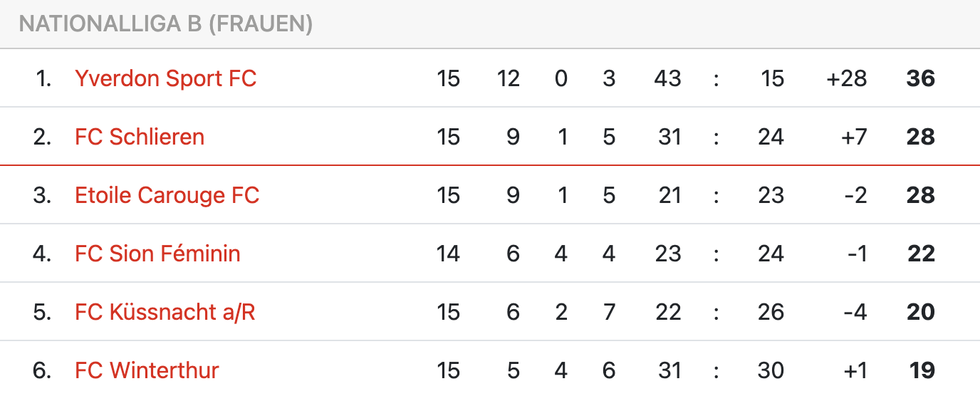Click the rank number 6. beside FC Winterthur

pos(42,370)
